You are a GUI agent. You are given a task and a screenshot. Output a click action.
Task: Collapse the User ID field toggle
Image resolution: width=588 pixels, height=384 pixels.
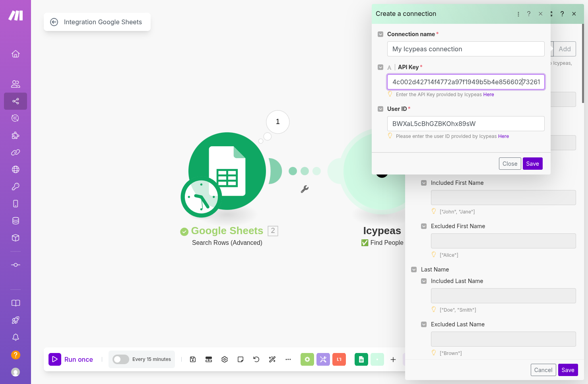coord(380,109)
